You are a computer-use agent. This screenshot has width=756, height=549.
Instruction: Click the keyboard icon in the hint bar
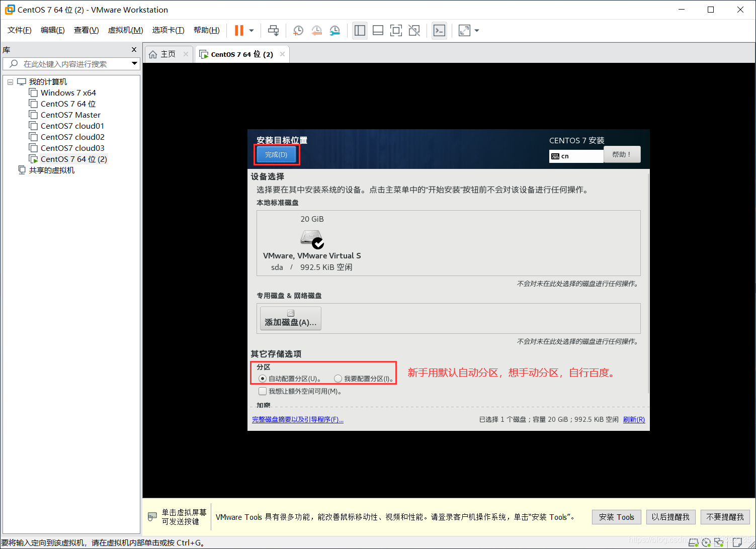[x=152, y=516]
